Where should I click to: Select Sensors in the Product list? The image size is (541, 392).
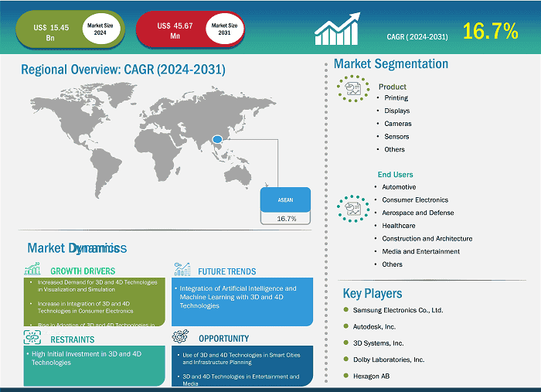[x=396, y=137]
